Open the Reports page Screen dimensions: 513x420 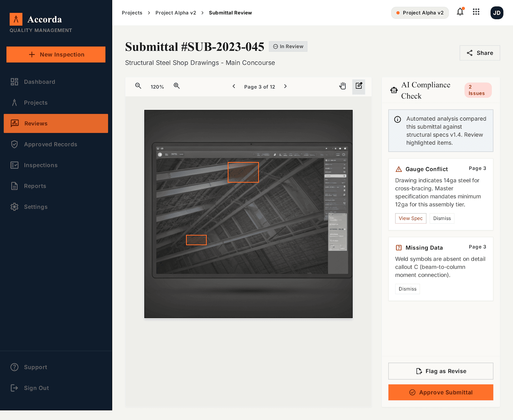coord(56,186)
